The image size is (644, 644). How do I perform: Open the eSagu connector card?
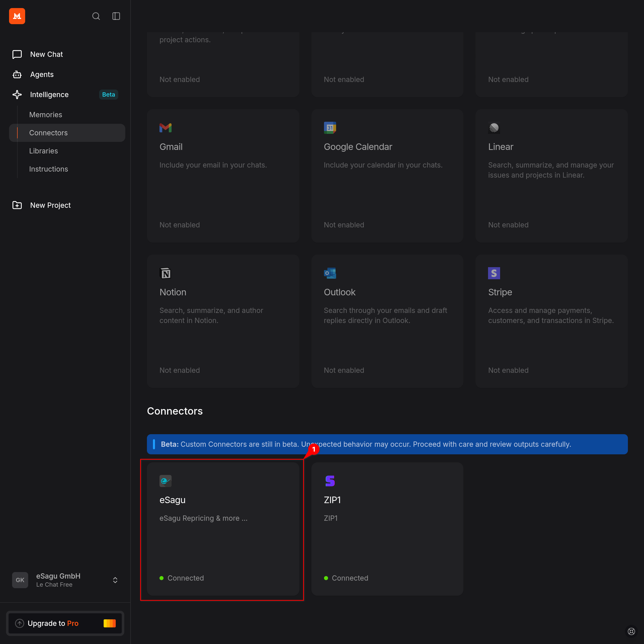223,529
